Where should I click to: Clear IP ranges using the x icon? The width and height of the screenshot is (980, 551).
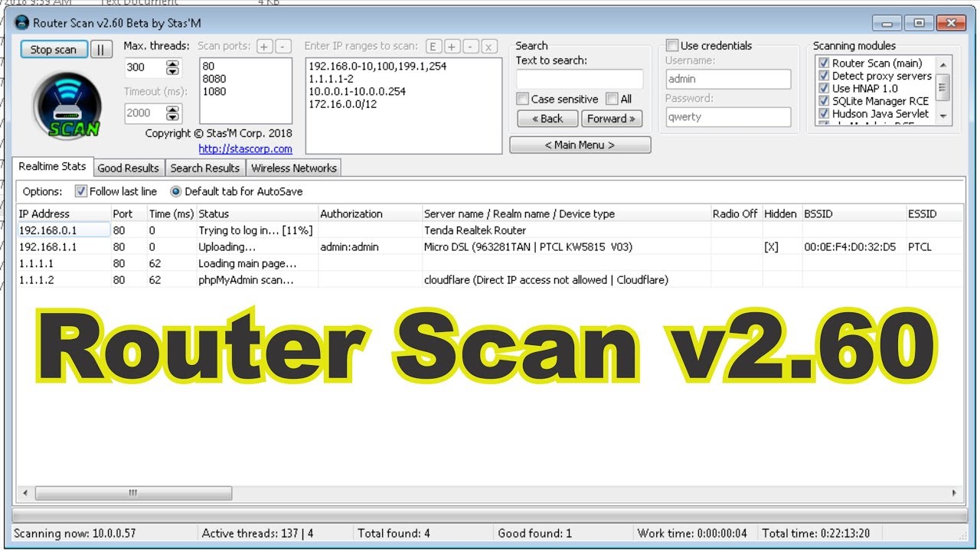488,47
